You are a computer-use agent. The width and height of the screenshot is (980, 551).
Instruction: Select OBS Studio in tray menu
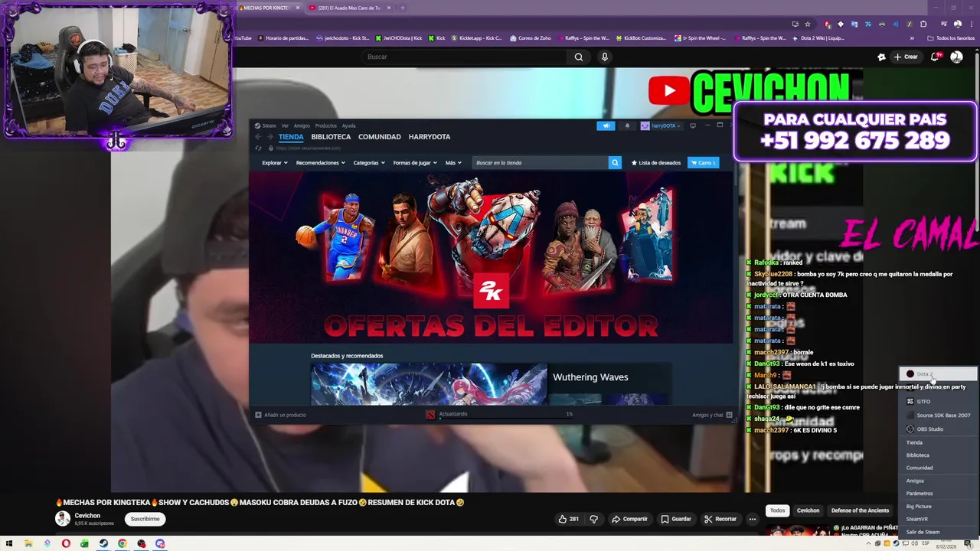938,429
